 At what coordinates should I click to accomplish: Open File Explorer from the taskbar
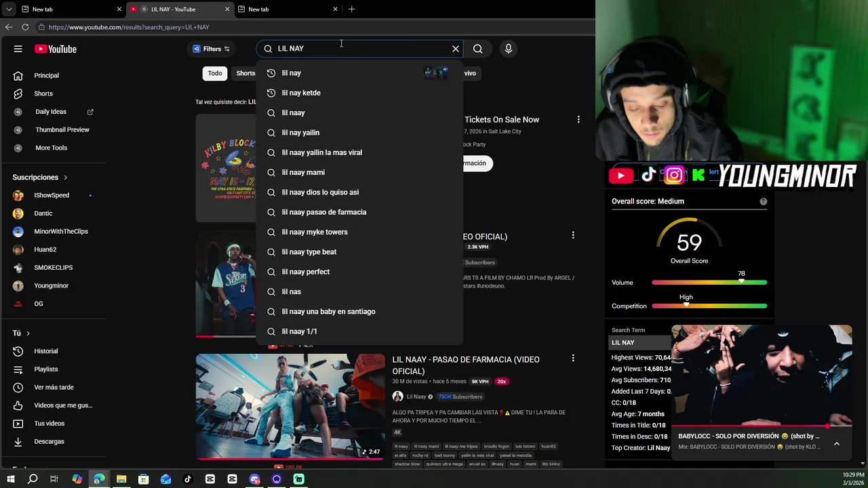pos(121,479)
